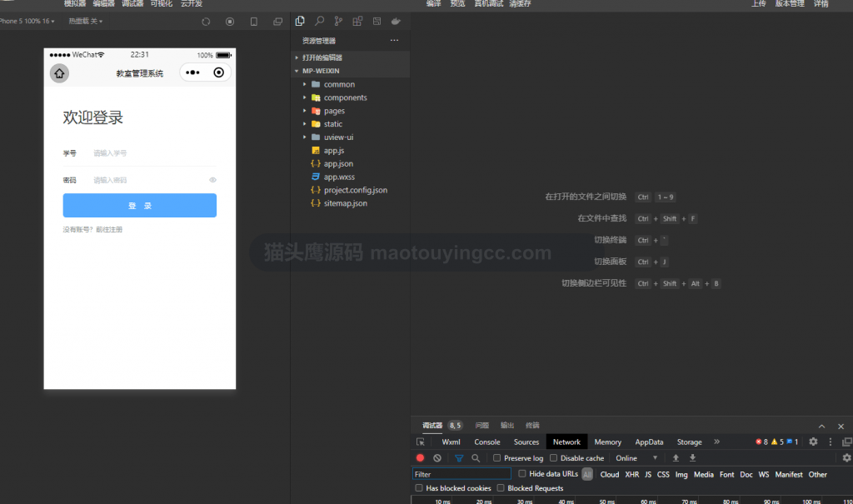Switch to the AppData tab
Screen dimensions: 853x504
(x=649, y=442)
